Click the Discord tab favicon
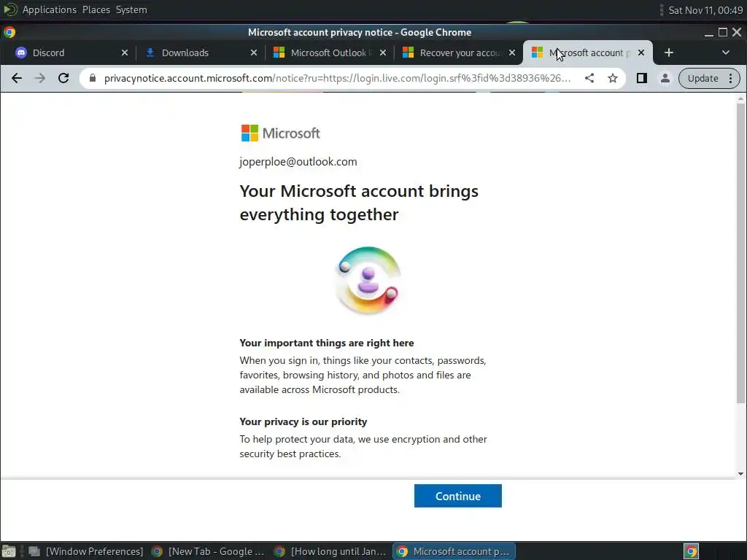Screen dimensions: 747x560 pyautogui.click(x=21, y=52)
